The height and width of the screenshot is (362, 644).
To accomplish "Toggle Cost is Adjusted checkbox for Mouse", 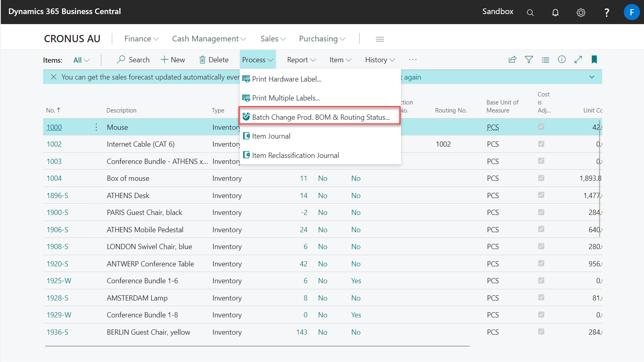I will tap(541, 127).
